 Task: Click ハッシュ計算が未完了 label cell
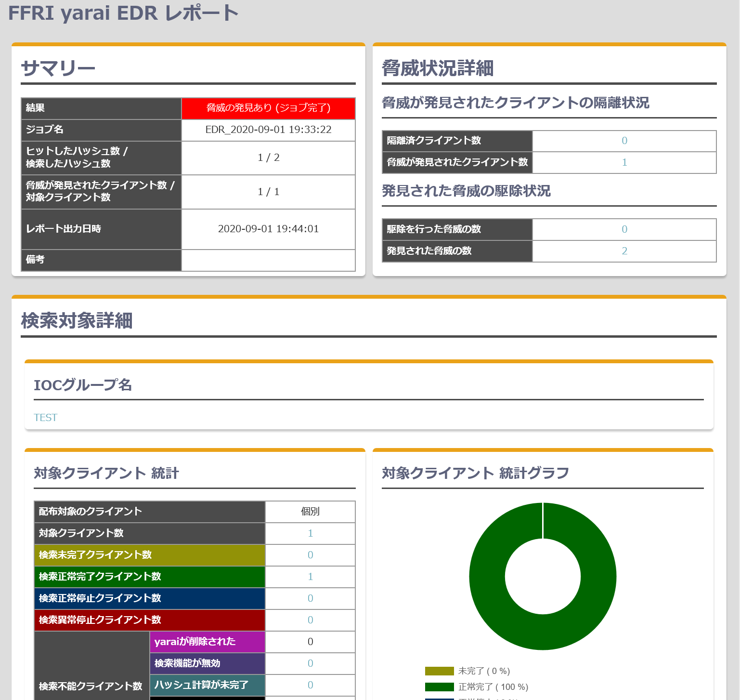[x=208, y=685]
